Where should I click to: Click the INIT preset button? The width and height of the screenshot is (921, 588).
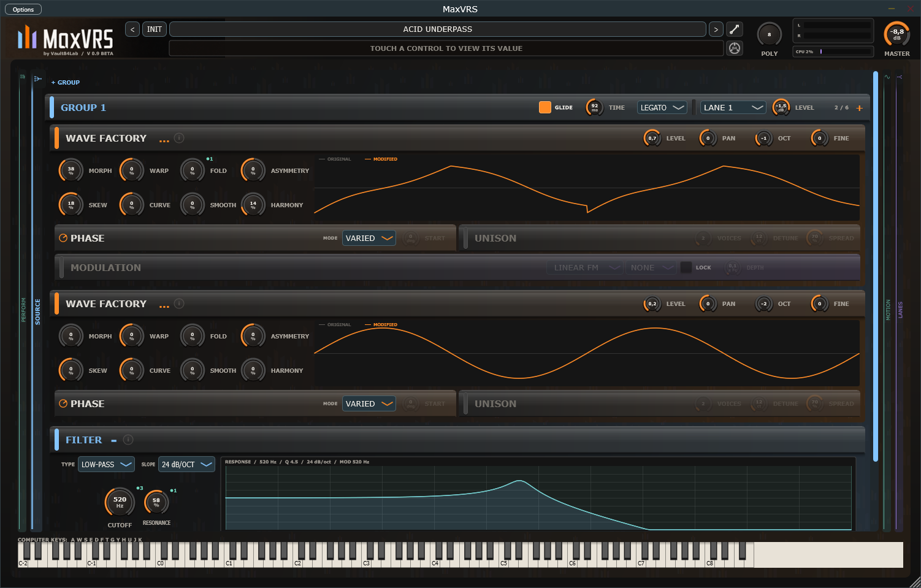click(155, 29)
